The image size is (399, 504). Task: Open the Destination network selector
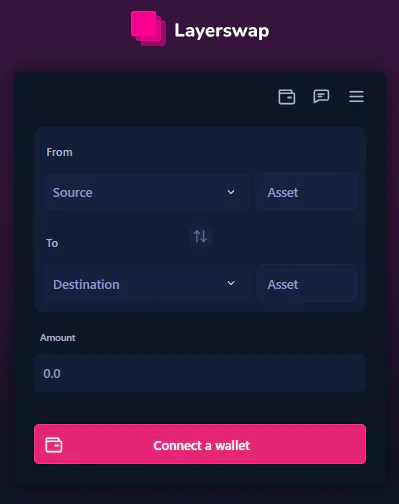[147, 283]
